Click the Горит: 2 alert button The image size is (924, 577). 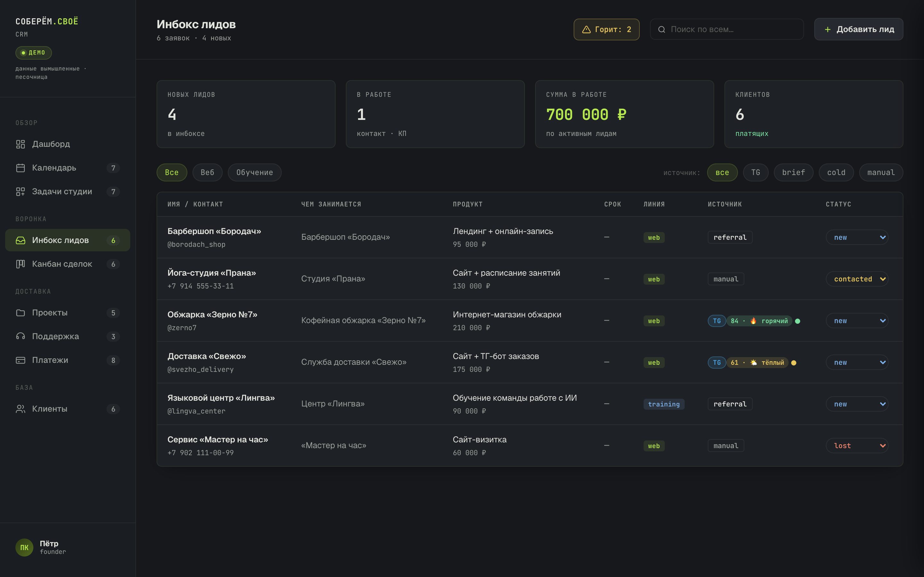pos(606,29)
